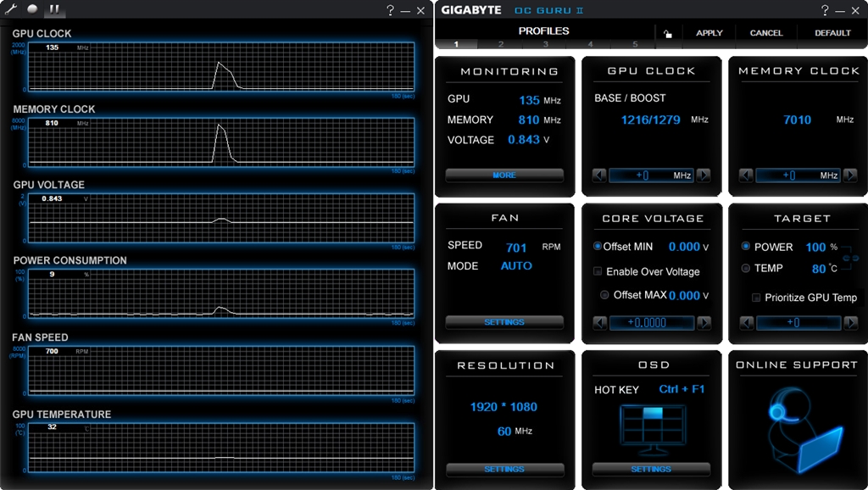Click base/boost value 1216/1279

pyautogui.click(x=650, y=120)
